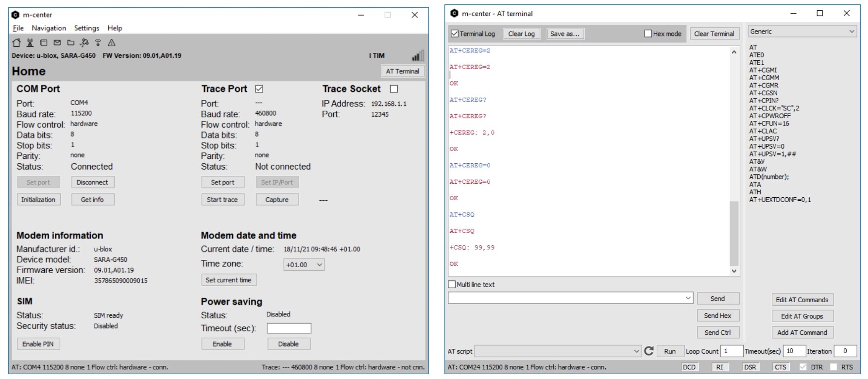Open the Time zone +01.00 dropdown
This screenshot has height=379, width=868.
click(x=304, y=265)
